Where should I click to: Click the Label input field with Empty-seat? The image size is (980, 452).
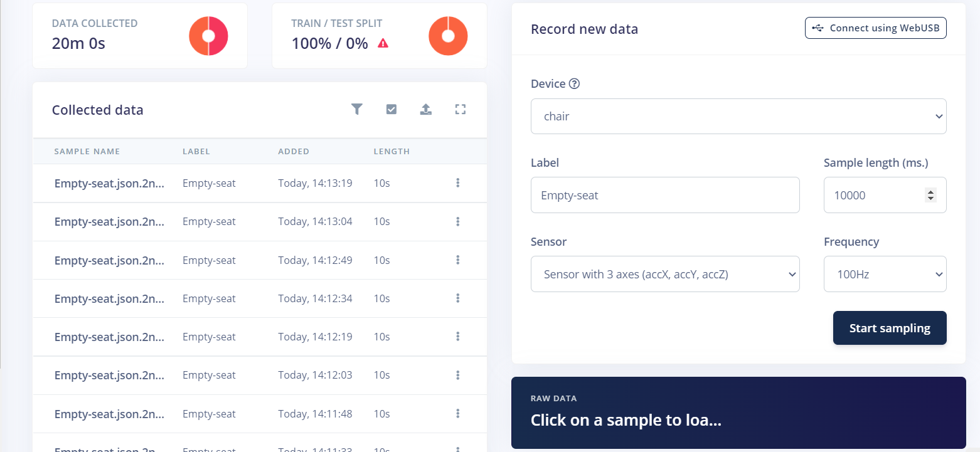(x=664, y=195)
